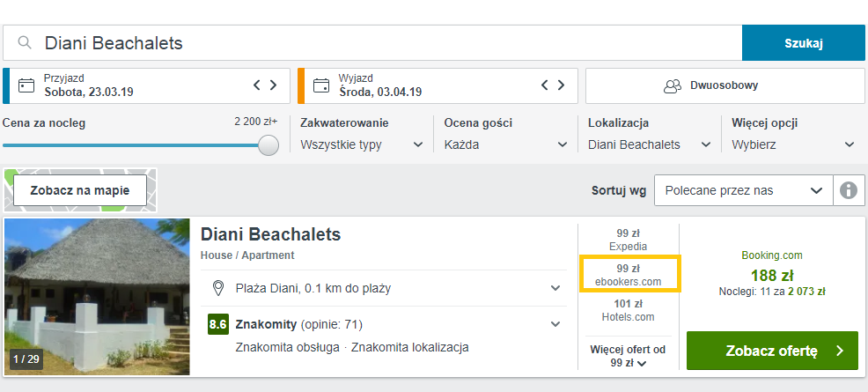Open the Przyjazd date selector

pyautogui.click(x=146, y=85)
